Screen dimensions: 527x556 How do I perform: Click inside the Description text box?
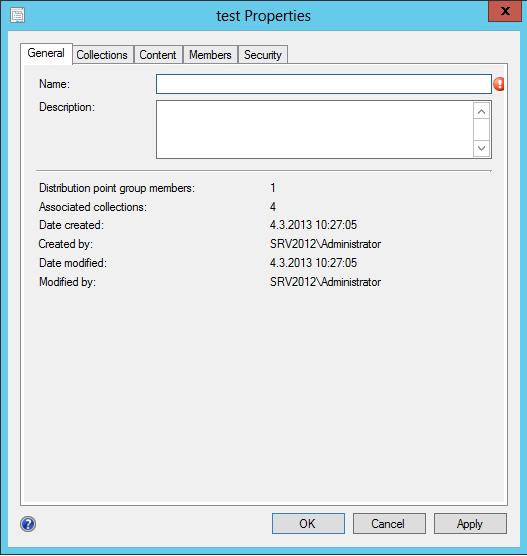315,129
